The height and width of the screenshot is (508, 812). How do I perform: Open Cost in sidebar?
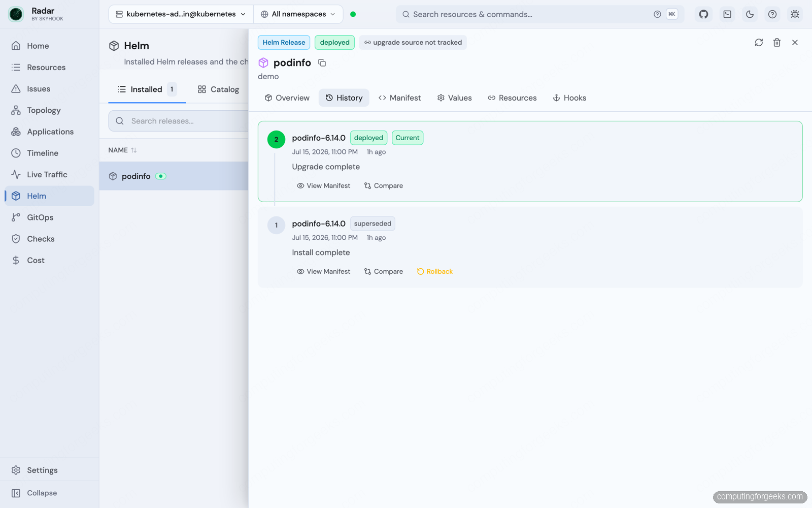(49, 260)
